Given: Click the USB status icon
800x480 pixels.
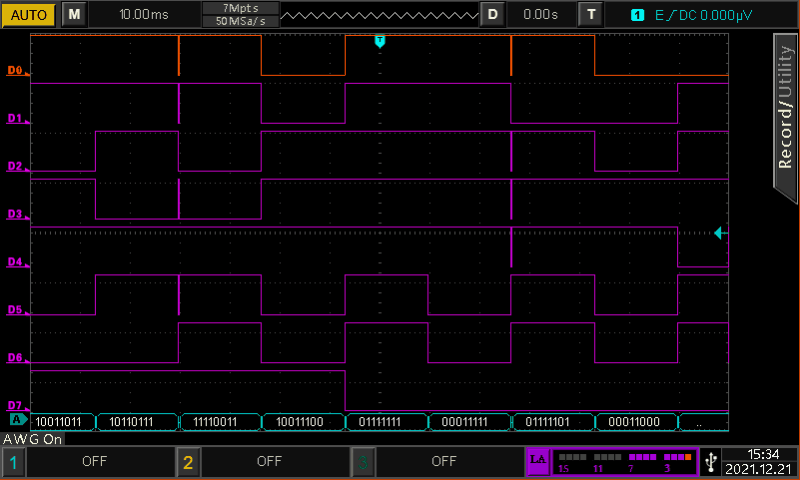Looking at the screenshot, I should click(x=710, y=462).
